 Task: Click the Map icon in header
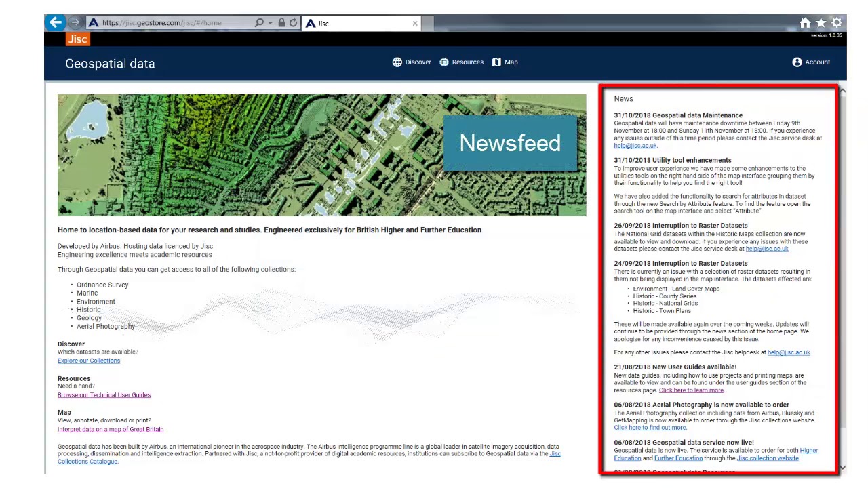pyautogui.click(x=496, y=62)
